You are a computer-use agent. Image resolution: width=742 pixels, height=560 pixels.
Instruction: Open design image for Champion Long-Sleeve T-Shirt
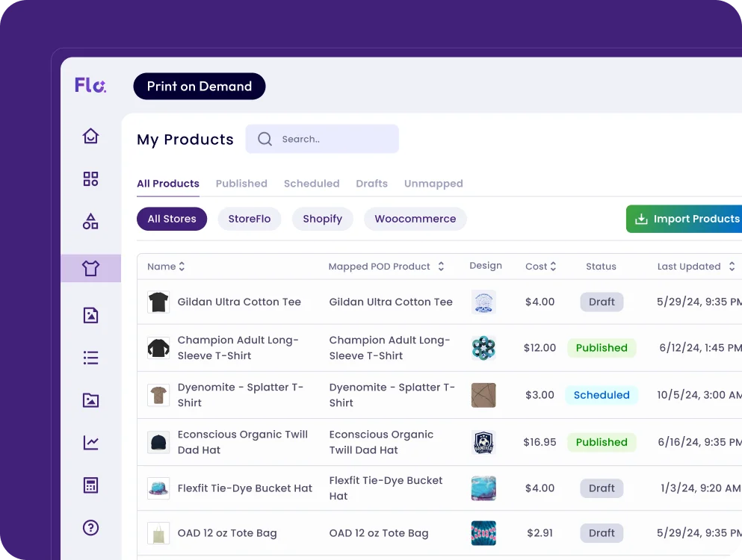pyautogui.click(x=483, y=348)
